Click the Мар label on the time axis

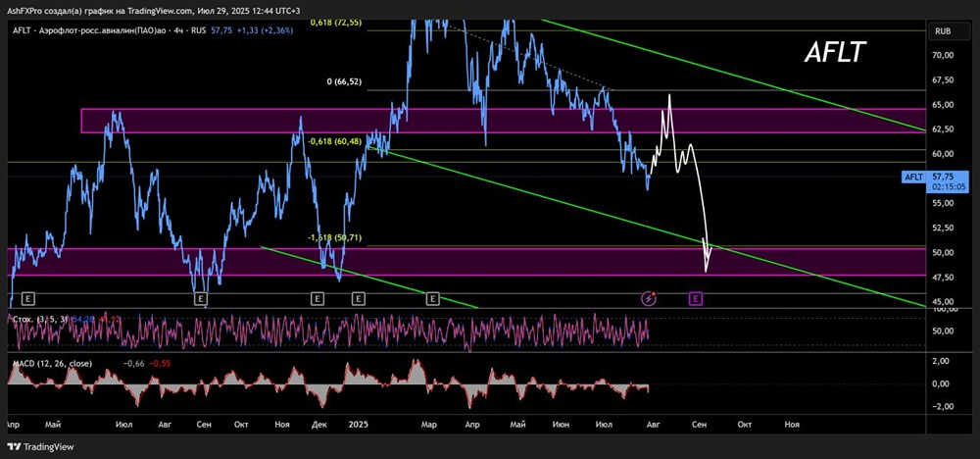coord(429,425)
